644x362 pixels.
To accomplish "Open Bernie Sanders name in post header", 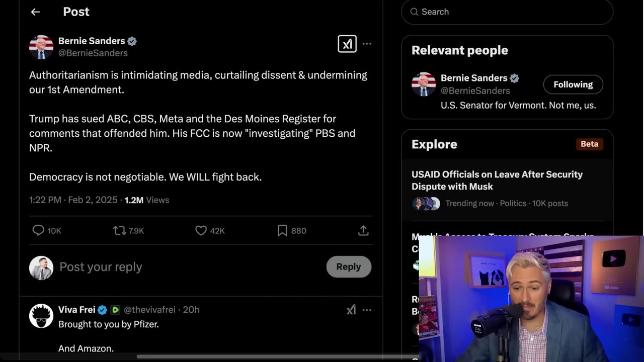I will [92, 41].
